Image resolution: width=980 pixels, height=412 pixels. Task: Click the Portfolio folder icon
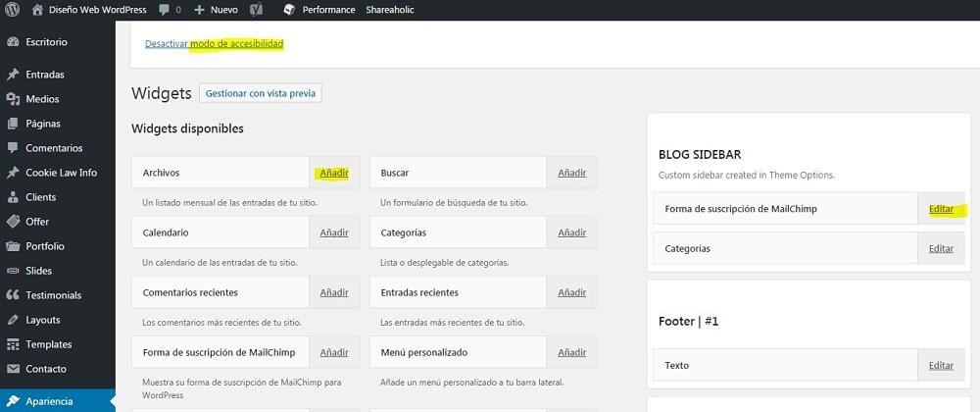[13, 246]
